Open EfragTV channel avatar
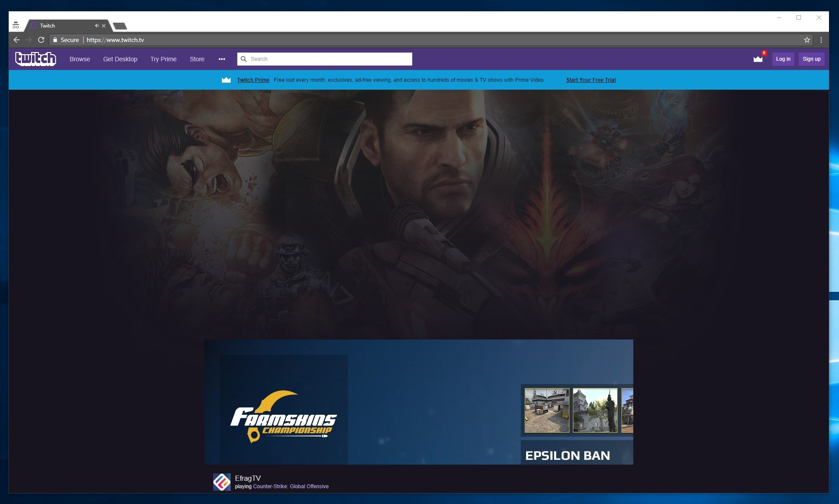 coord(222,482)
